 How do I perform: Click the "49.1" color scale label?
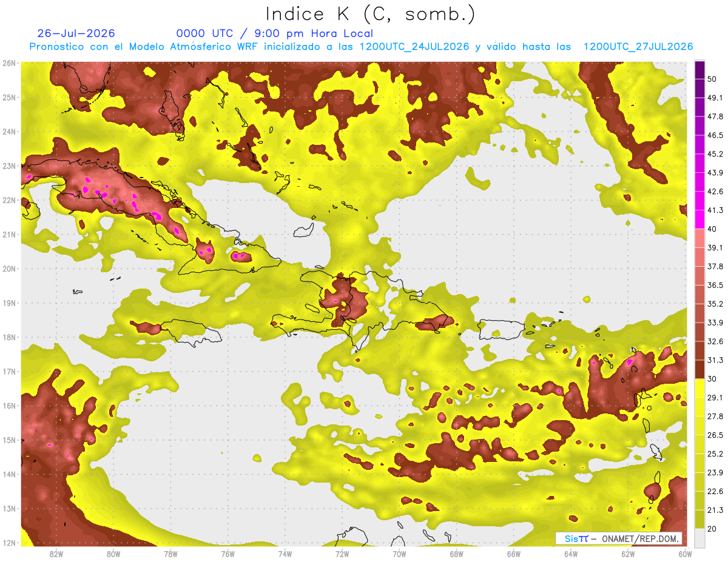pos(715,98)
